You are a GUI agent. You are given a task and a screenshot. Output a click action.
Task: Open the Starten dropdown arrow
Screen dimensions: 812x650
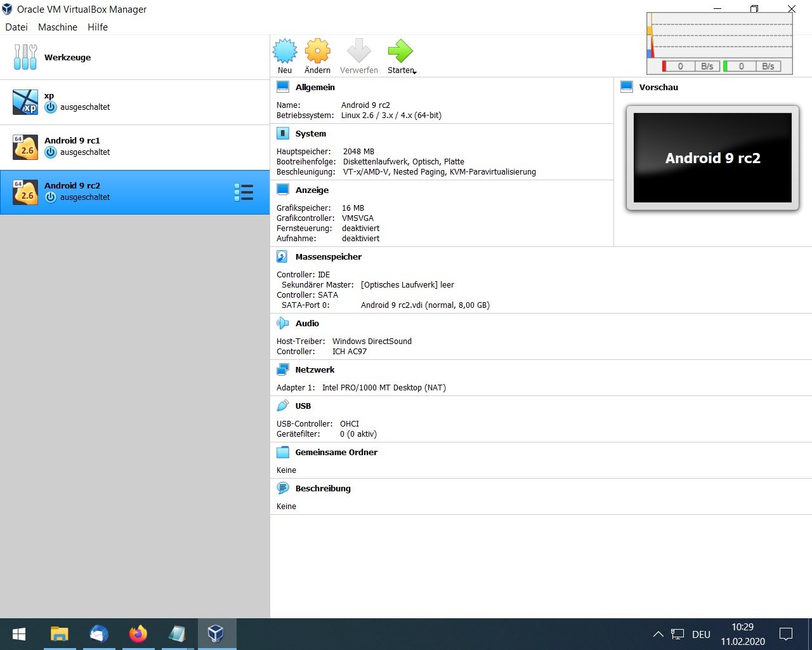(x=415, y=72)
